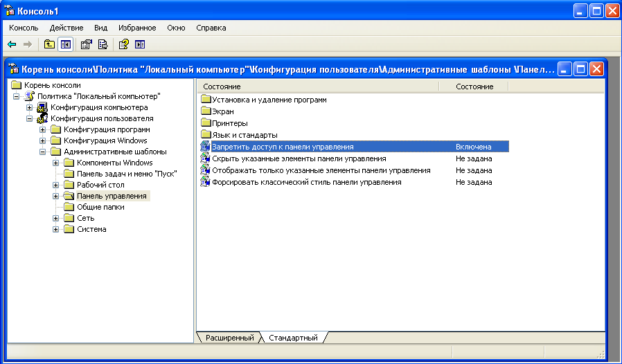
Task: Click the Конфигурация компьютера icon in tree
Action: click(42, 107)
